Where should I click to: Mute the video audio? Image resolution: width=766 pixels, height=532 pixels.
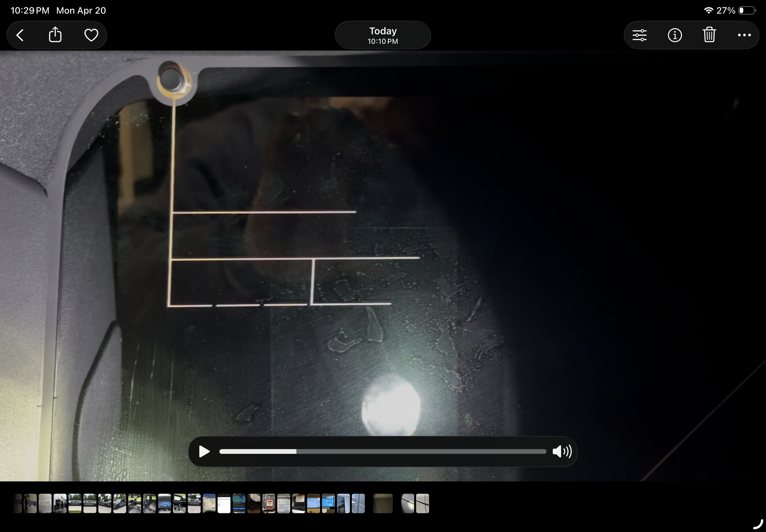562,452
